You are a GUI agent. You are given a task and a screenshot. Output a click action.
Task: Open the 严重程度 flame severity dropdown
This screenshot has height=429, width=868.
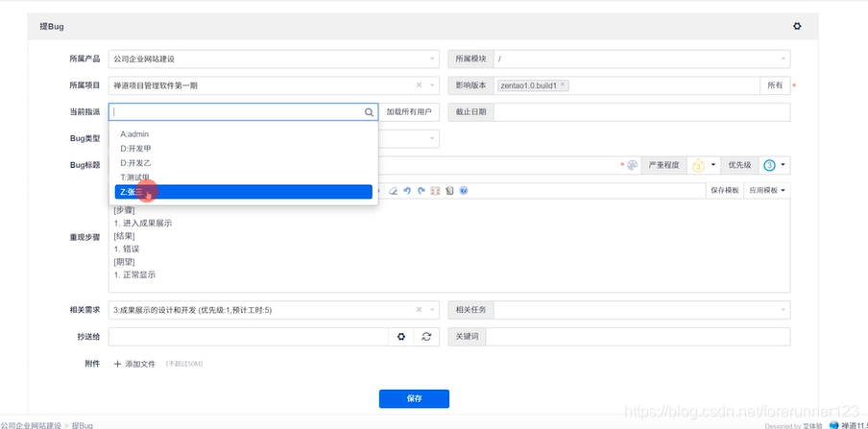703,165
